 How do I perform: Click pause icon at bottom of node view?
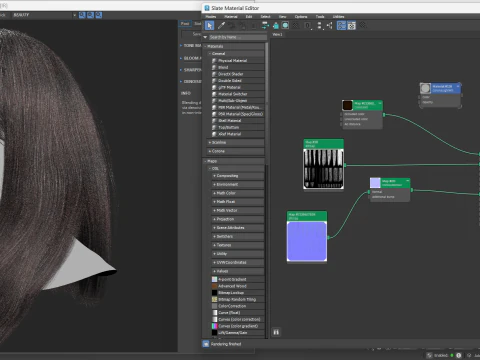point(276,332)
